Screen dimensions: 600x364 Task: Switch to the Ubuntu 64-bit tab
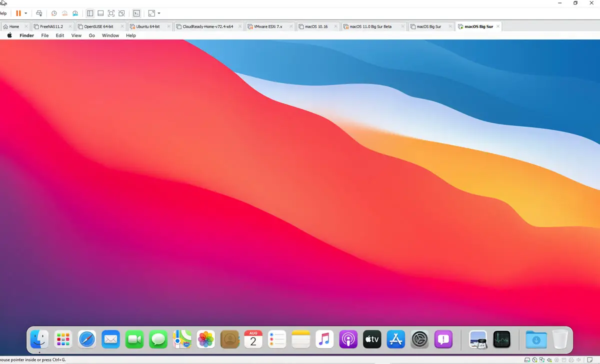[148, 26]
